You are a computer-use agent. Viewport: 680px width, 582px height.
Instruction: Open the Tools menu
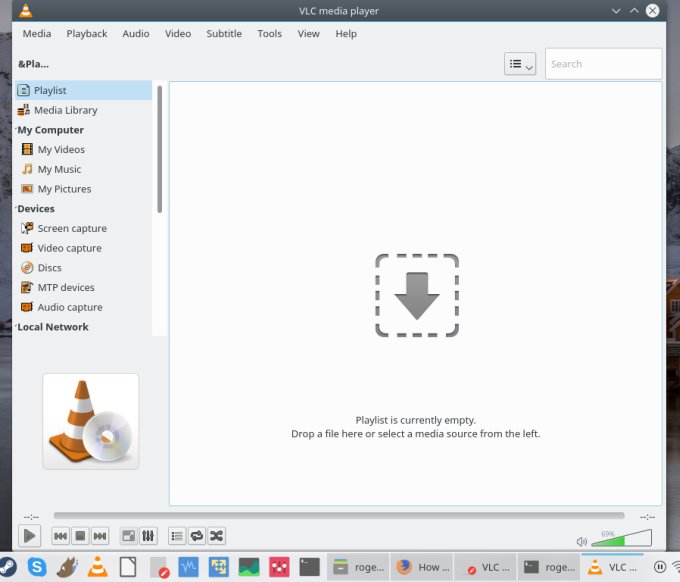click(x=269, y=33)
